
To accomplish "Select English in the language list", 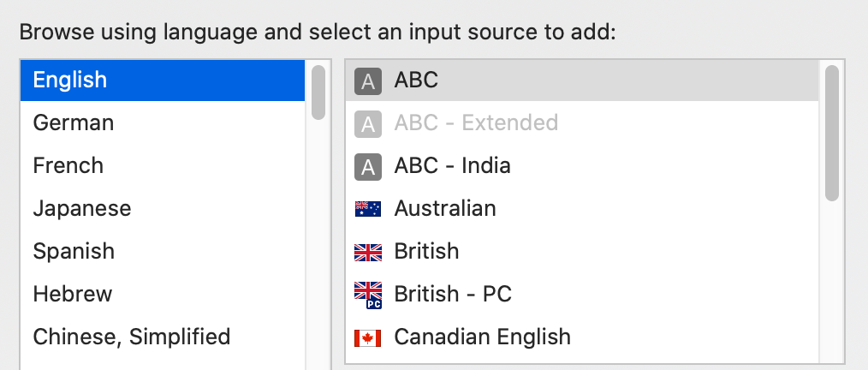I will (162, 81).
